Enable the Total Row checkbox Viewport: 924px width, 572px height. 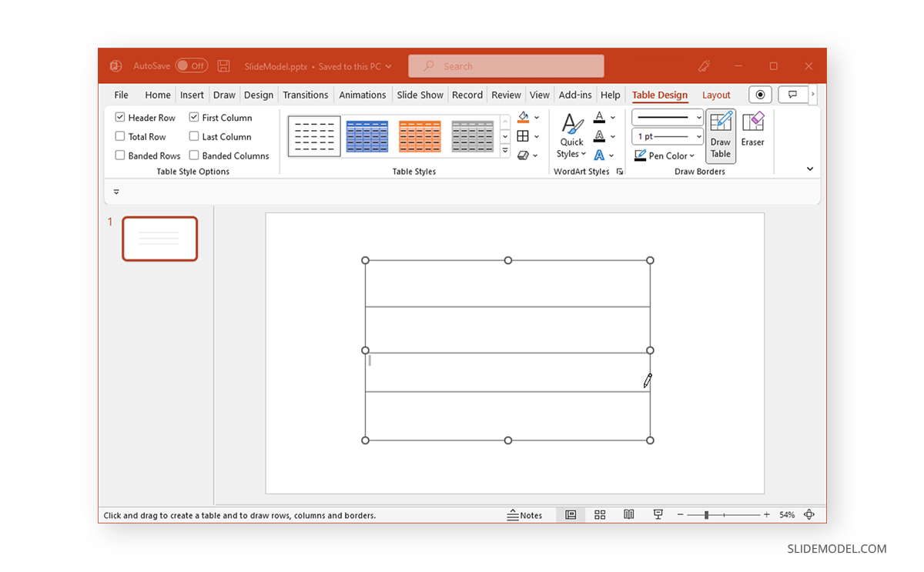[120, 136]
